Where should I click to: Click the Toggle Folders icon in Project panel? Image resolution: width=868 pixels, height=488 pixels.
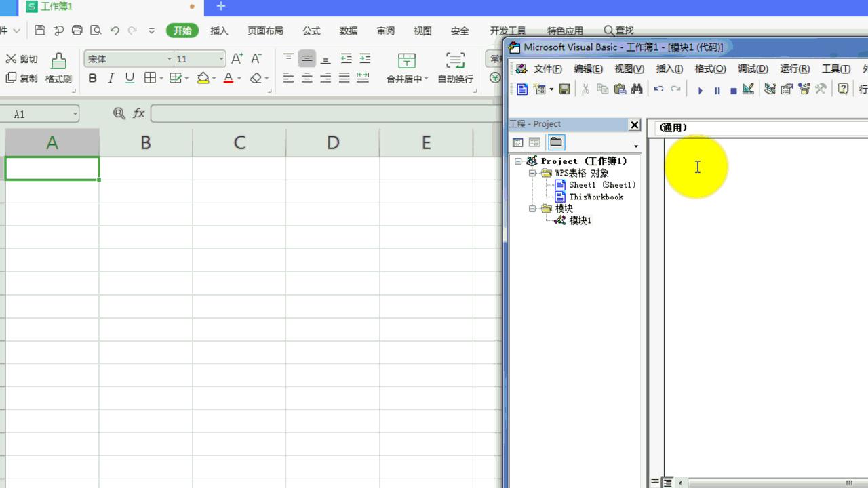556,142
